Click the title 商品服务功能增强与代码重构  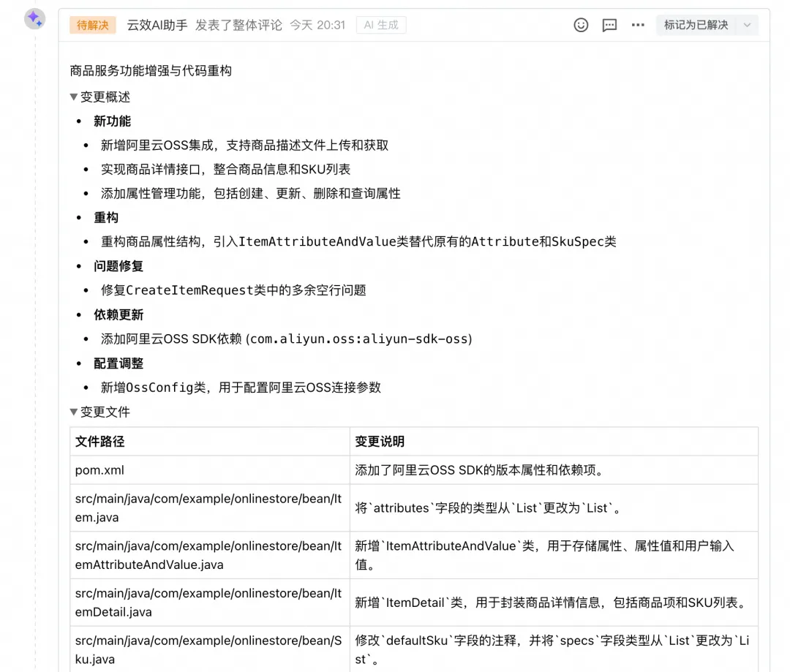[x=151, y=71]
